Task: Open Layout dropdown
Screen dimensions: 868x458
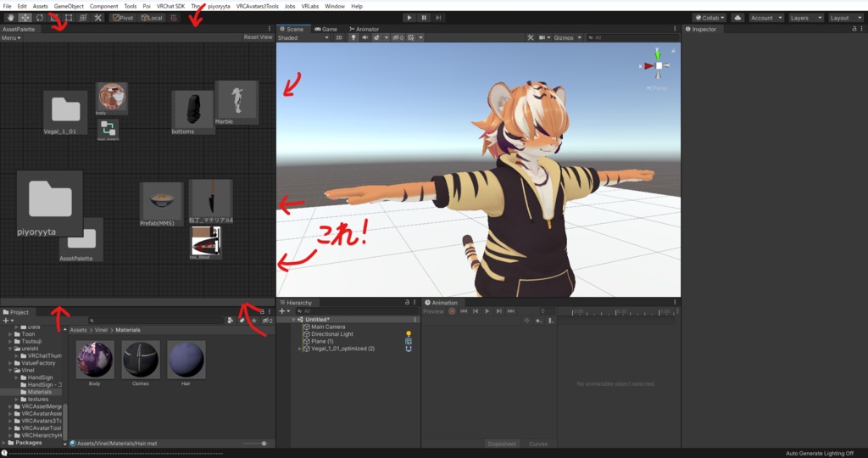Action: 846,18
